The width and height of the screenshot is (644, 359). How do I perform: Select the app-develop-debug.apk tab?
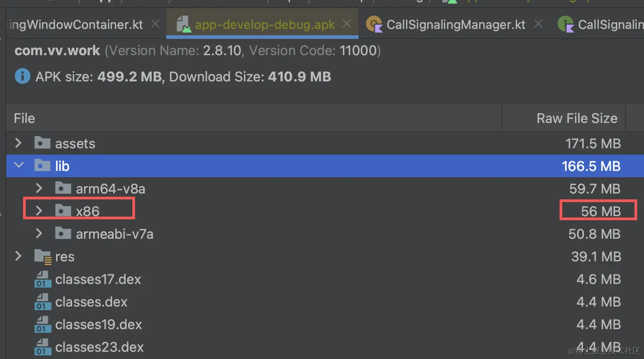point(265,24)
